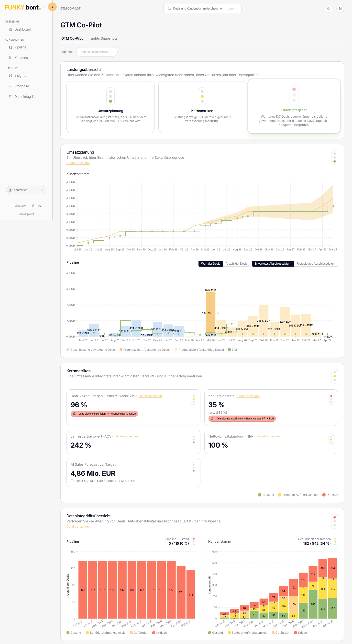The height and width of the screenshot is (644, 352).
Task: Click traffic light in Datenintegrität overview card
Action: [294, 95]
